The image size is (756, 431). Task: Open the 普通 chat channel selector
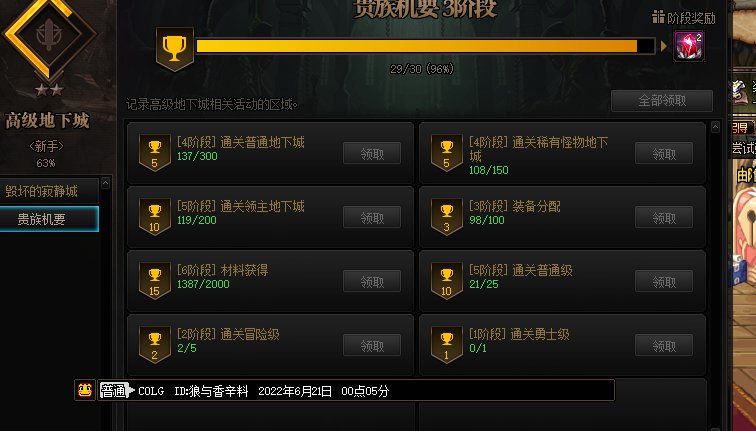pyautogui.click(x=116, y=390)
